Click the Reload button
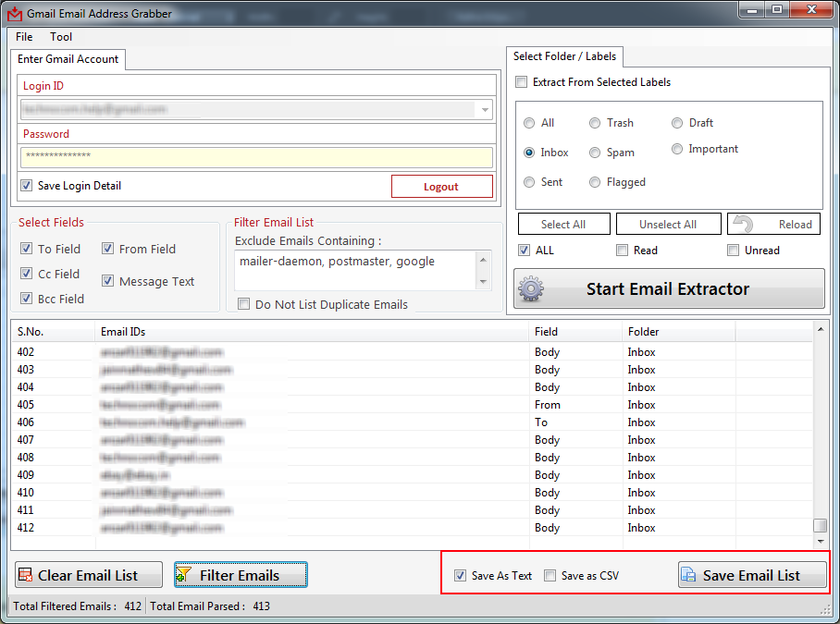Screen dimensions: 840x624 coord(773,225)
